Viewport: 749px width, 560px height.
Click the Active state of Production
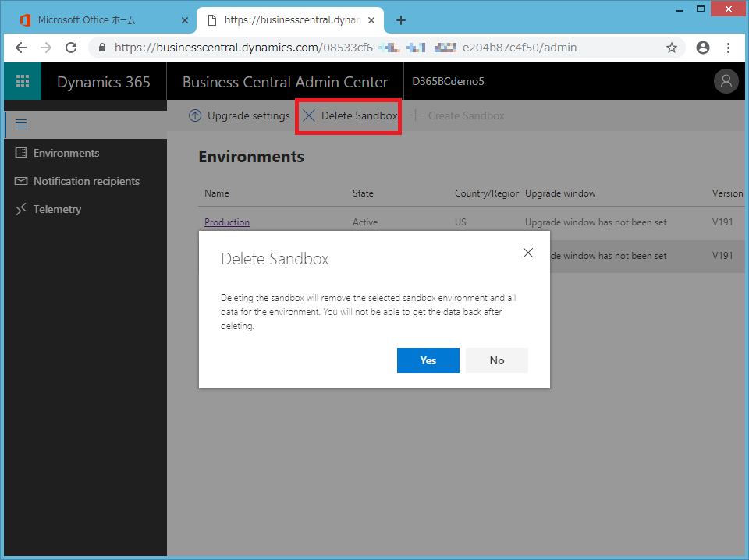tap(365, 222)
